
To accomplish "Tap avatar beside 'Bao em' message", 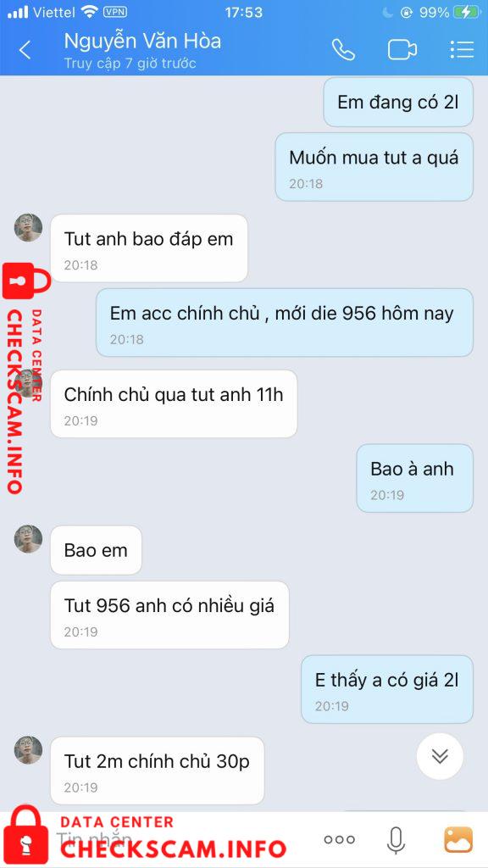I will coord(28,538).
